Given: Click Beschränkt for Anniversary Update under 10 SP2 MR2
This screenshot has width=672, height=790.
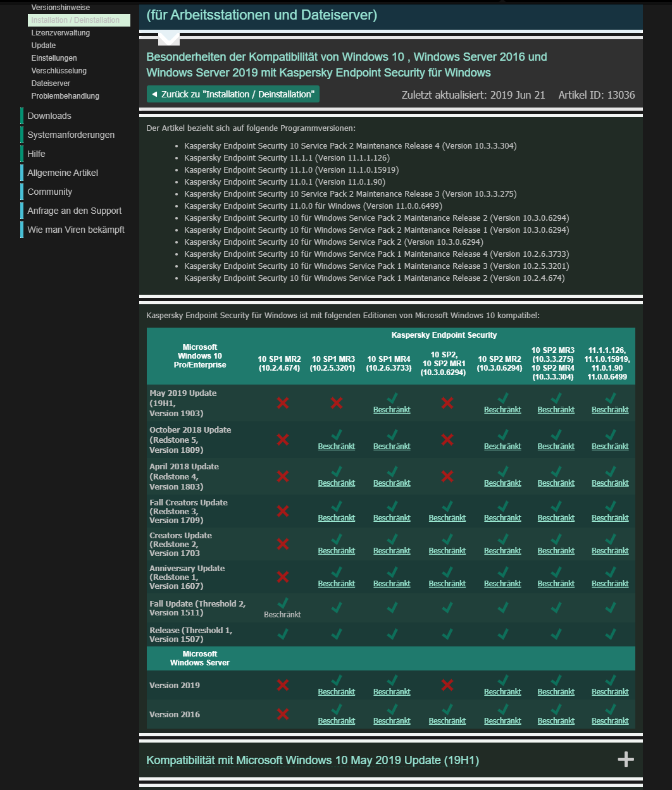Looking at the screenshot, I should tap(502, 584).
